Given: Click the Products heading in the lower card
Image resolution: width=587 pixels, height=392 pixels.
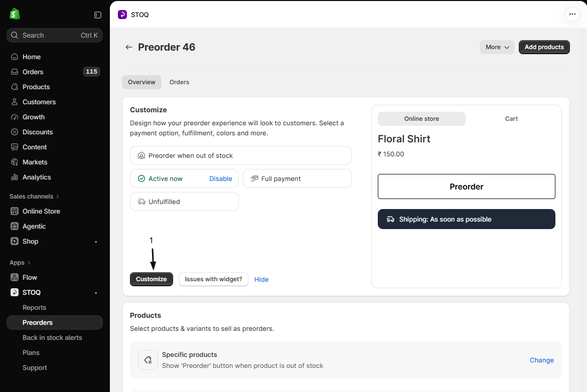Looking at the screenshot, I should tap(145, 315).
